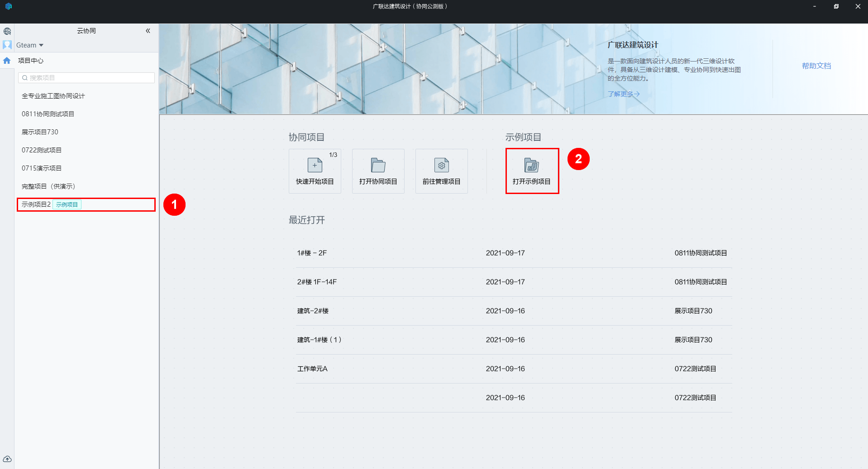Click 展示项目730 in 建筑-1#楼（1）row
The width and height of the screenshot is (868, 469).
tap(693, 340)
